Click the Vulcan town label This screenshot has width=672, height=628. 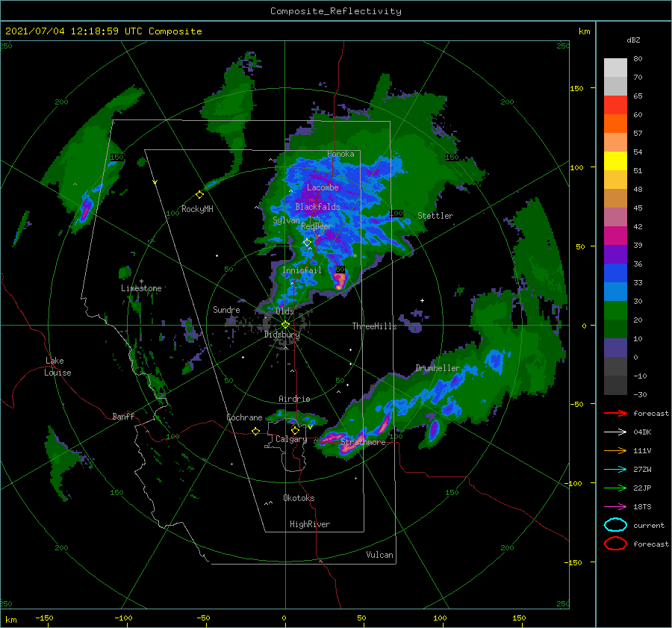(x=379, y=555)
